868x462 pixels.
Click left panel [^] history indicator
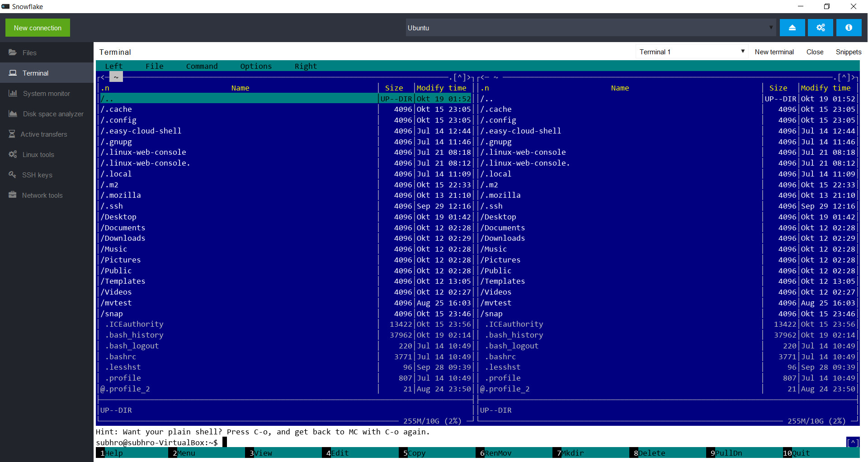460,77
